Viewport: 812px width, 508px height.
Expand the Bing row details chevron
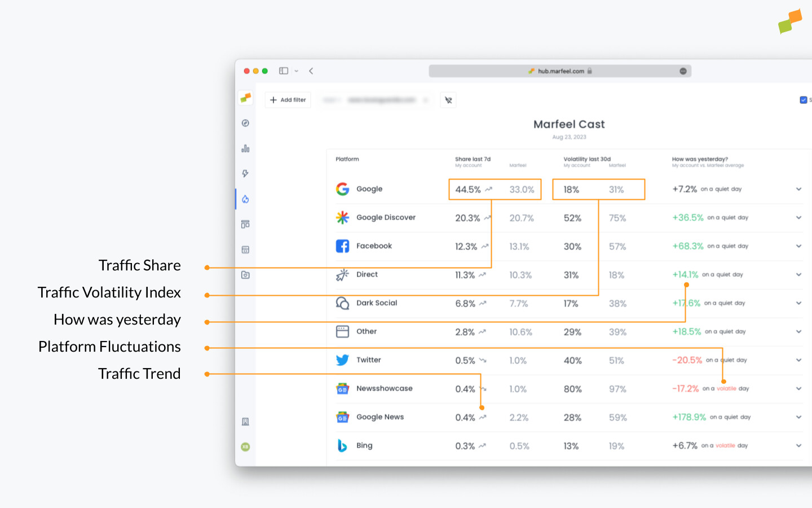[798, 445]
